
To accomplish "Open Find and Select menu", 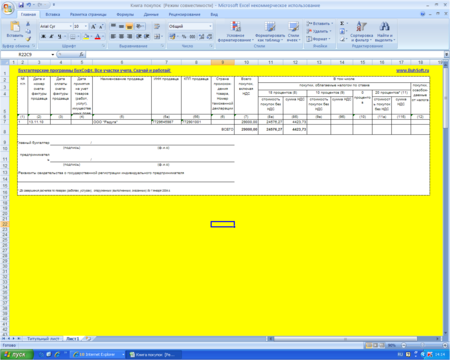I will pos(385,32).
